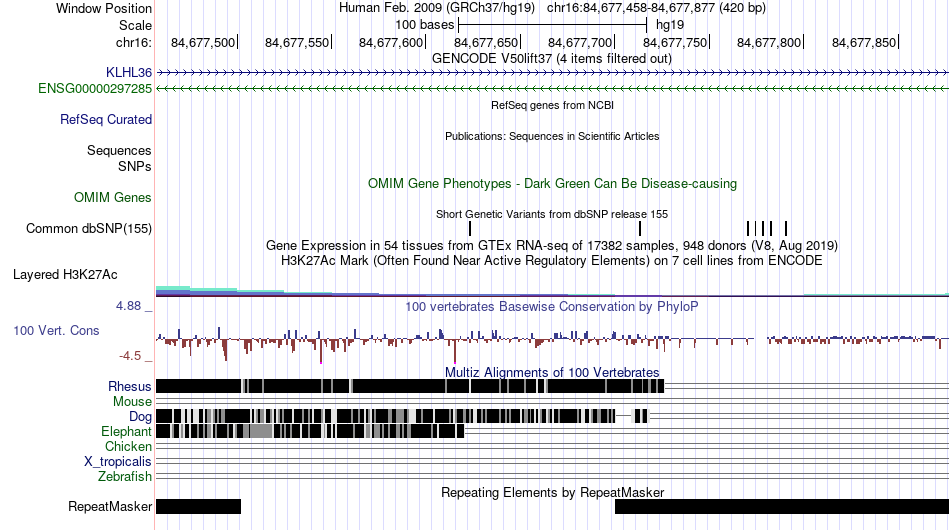Click the leftmost dbSNP variant marker
This screenshot has width=950, height=530.
pyautogui.click(x=470, y=228)
